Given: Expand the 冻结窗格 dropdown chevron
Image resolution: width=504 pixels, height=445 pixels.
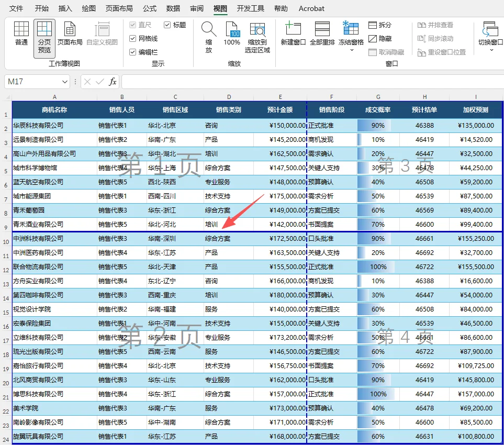Looking at the screenshot, I should point(352,50).
